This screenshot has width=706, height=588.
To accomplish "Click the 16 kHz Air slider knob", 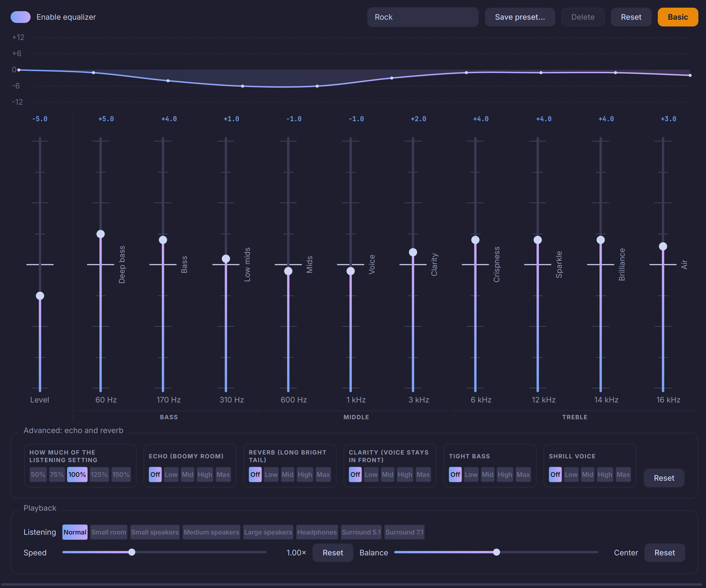I will click(663, 246).
